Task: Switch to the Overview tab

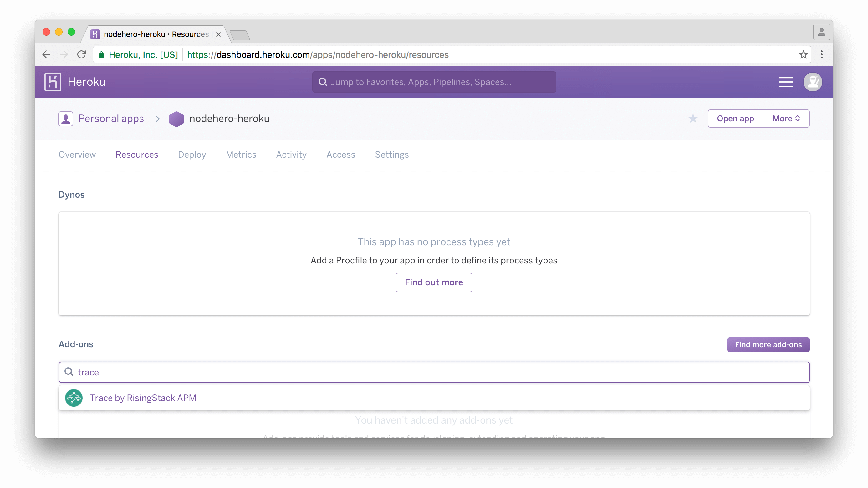Action: (77, 155)
